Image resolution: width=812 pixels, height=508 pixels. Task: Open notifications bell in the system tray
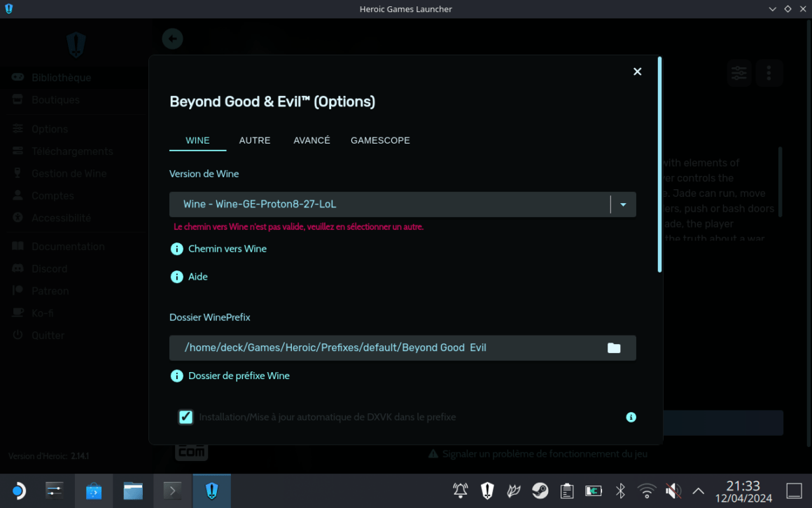pos(461,490)
